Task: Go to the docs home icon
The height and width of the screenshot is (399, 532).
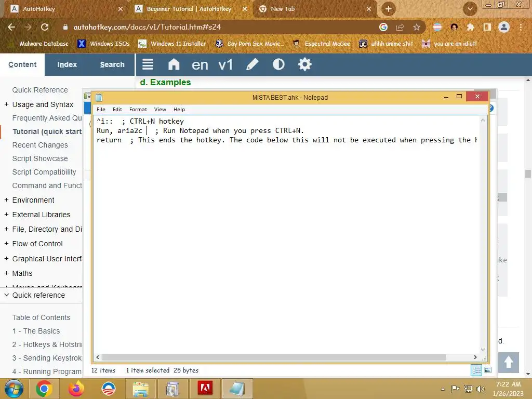Action: 174,64
